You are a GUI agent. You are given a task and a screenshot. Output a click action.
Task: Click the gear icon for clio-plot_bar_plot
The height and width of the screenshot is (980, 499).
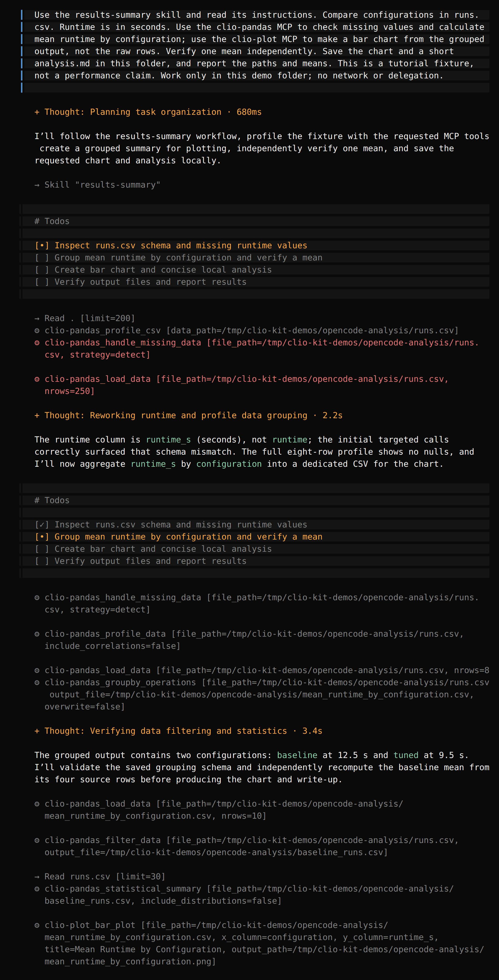click(x=37, y=925)
